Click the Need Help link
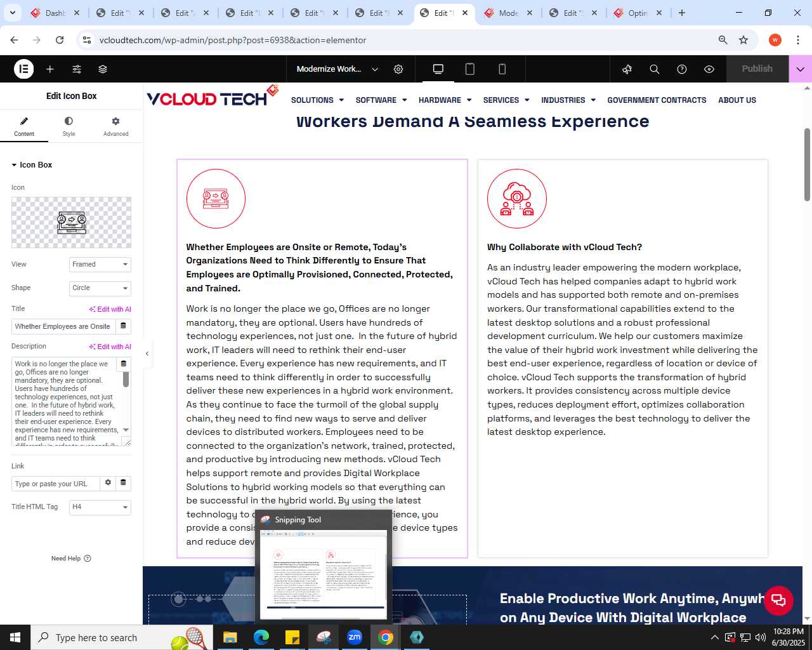Viewport: 812px width, 650px height. (71, 559)
